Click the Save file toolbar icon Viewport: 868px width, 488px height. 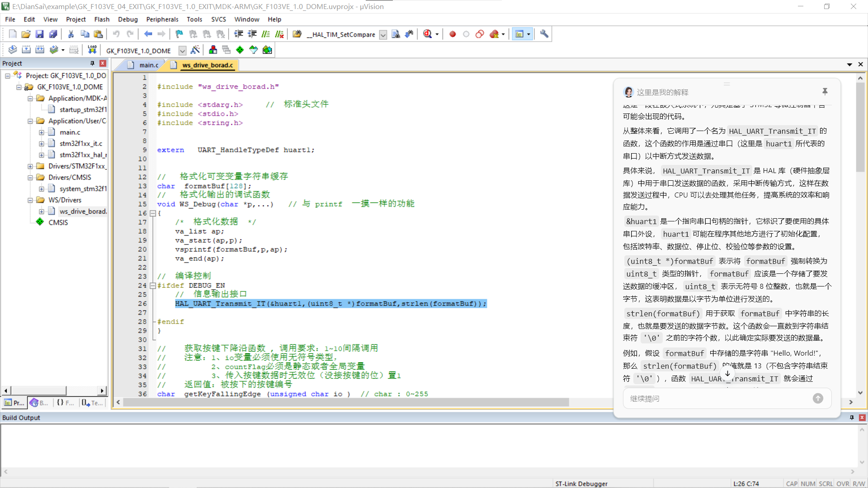(x=39, y=34)
